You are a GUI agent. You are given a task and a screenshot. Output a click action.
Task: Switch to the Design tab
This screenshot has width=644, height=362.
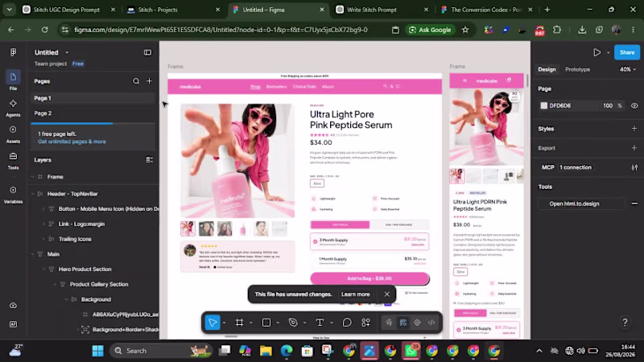547,69
